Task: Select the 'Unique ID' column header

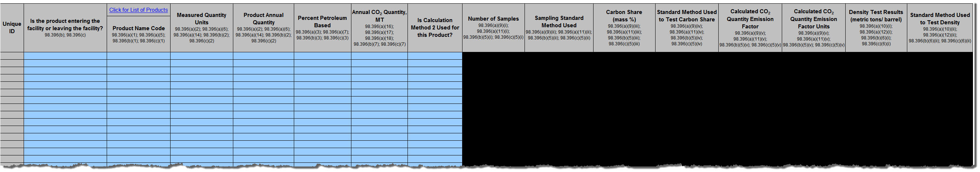Action: (x=12, y=28)
